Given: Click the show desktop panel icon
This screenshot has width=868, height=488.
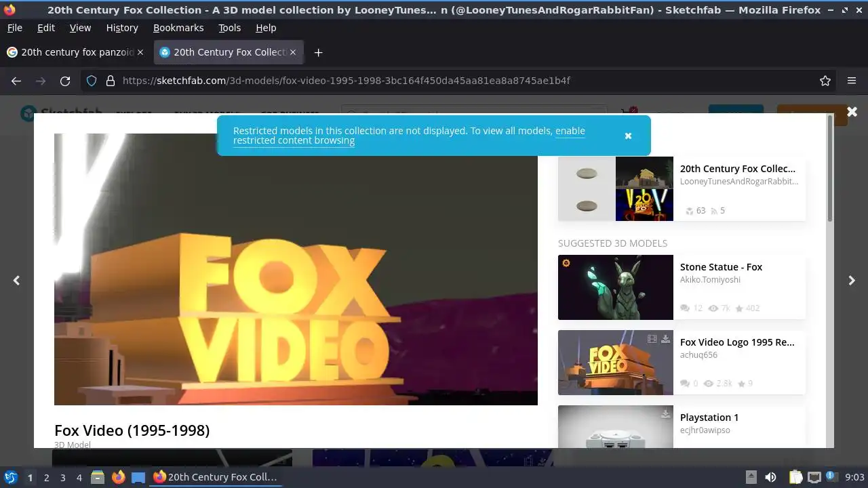Looking at the screenshot, I should click(138, 477).
